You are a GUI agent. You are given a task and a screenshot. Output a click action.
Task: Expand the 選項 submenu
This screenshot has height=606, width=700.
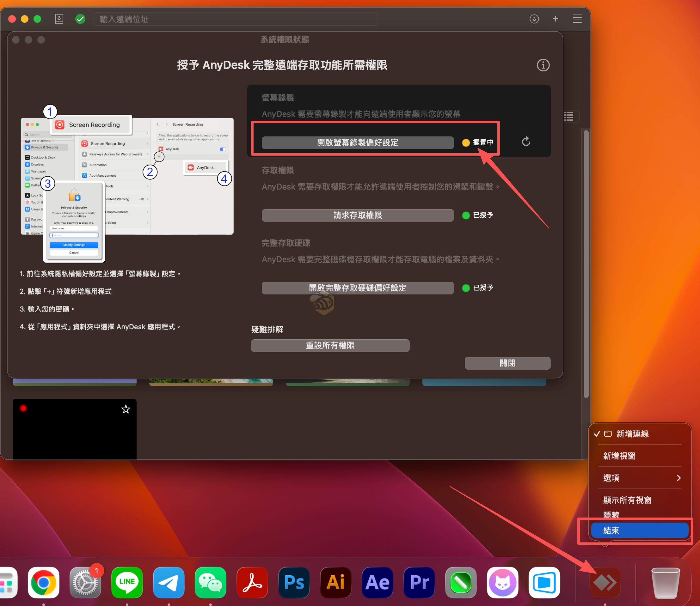point(640,478)
